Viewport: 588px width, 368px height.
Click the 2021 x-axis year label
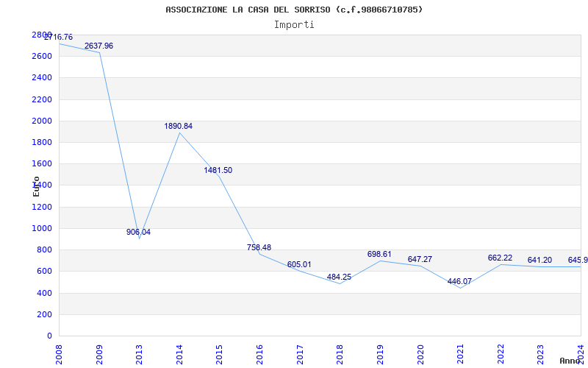tap(460, 354)
